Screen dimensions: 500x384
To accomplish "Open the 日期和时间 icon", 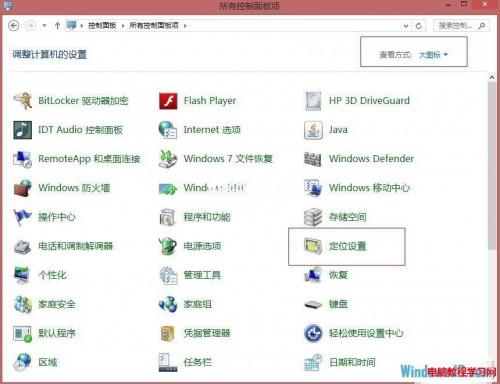I will 313,363.
